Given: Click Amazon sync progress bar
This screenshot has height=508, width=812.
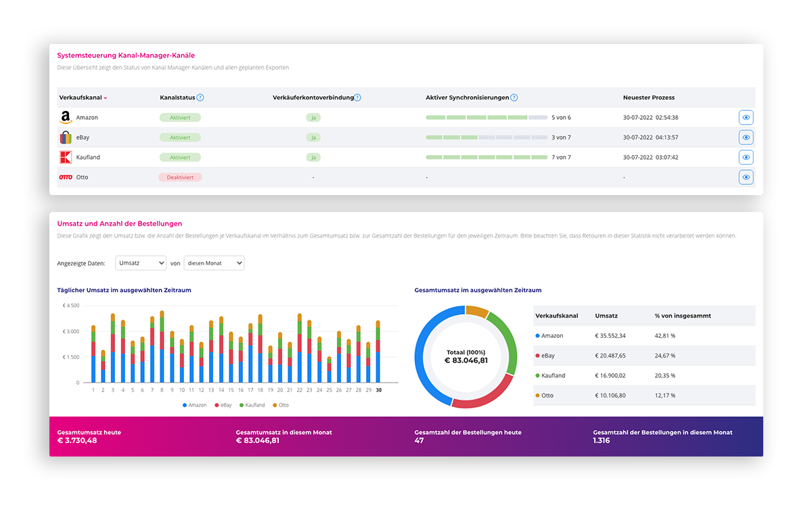Looking at the screenshot, I should click(487, 118).
